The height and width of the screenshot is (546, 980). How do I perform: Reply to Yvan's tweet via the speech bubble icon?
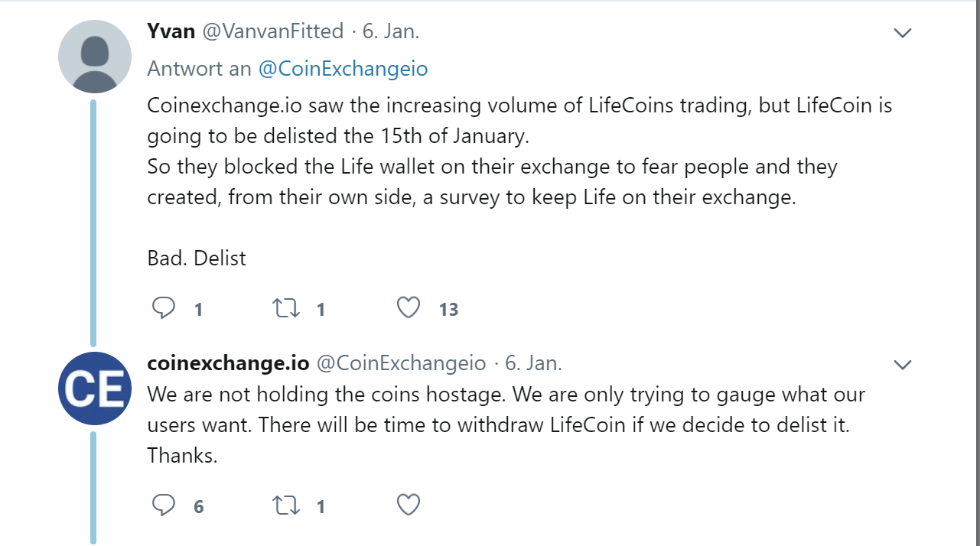pyautogui.click(x=164, y=308)
